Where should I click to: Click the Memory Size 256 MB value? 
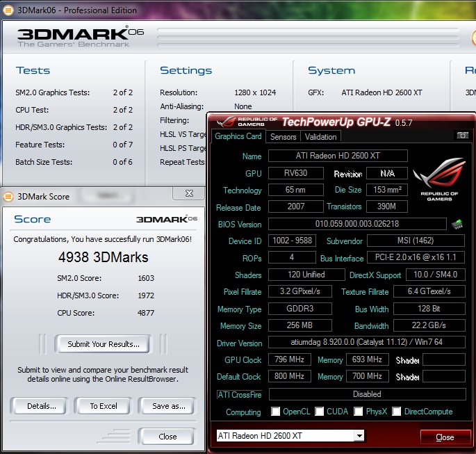(x=300, y=325)
